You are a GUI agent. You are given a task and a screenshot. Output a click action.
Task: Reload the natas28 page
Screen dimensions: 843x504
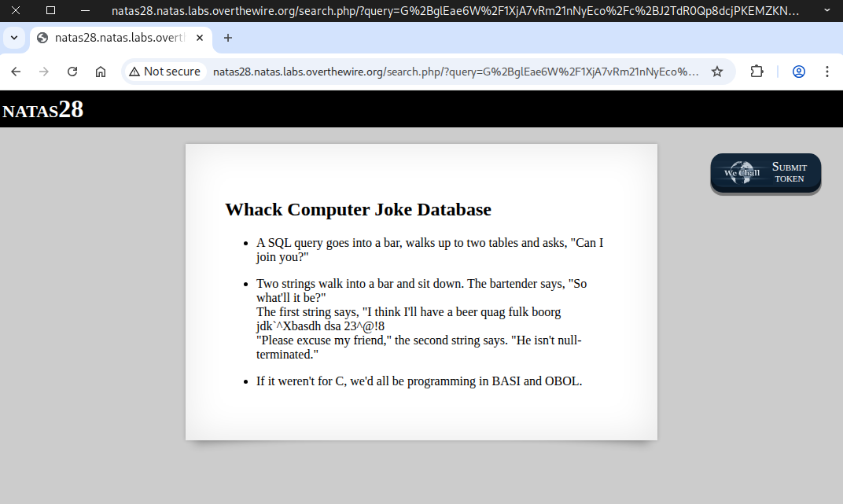coord(72,72)
